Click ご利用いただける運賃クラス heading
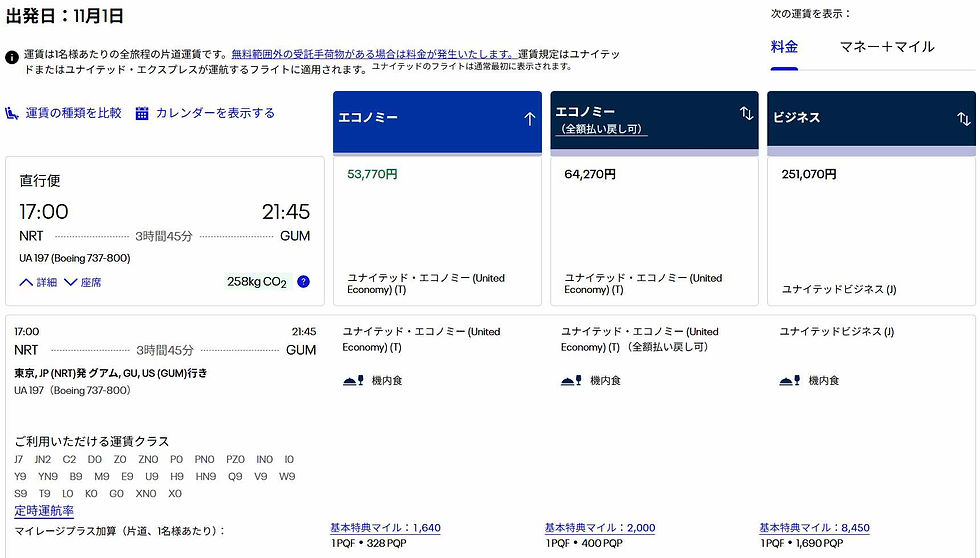This screenshot has width=980, height=558. [x=92, y=441]
